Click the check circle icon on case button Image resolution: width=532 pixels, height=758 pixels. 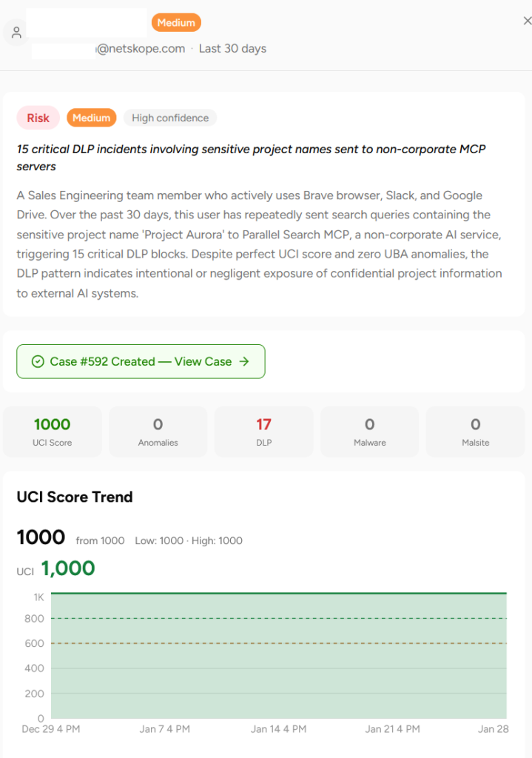click(x=38, y=361)
